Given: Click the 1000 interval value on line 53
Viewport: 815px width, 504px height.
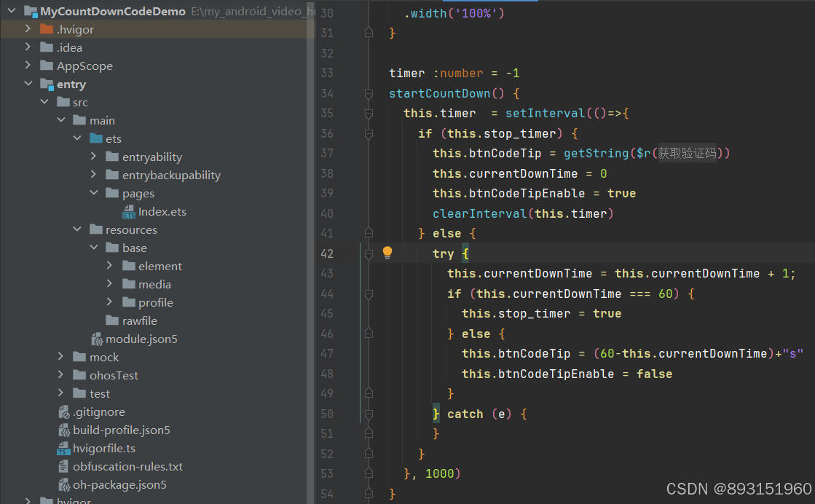Looking at the screenshot, I should (x=440, y=473).
